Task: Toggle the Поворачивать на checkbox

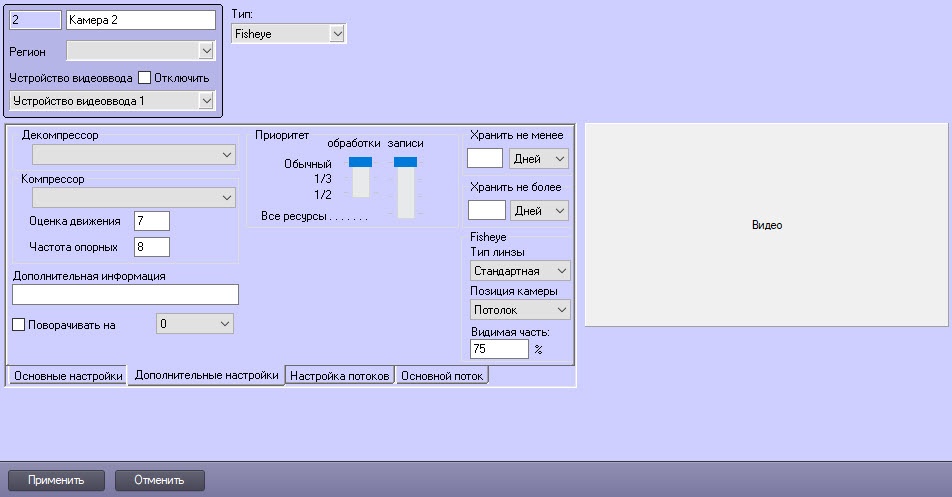Action: [19, 324]
